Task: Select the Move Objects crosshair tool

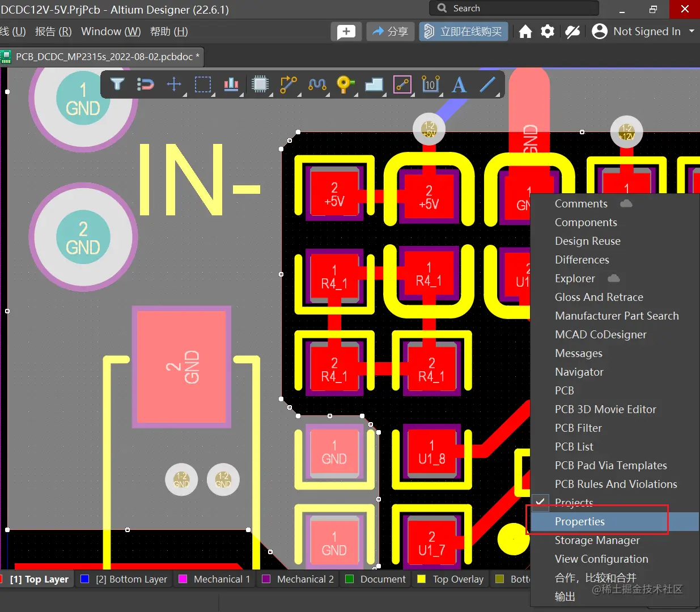Action: coord(174,84)
